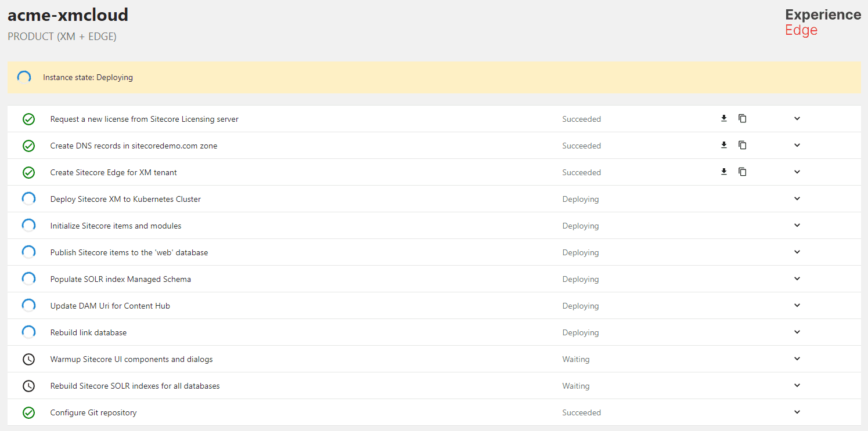Download log for Create DNS records step
This screenshot has height=431, width=868.
724,145
